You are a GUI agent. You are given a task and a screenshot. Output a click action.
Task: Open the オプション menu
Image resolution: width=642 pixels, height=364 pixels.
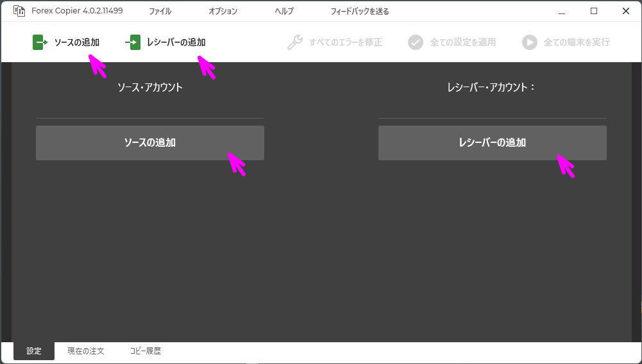223,12
